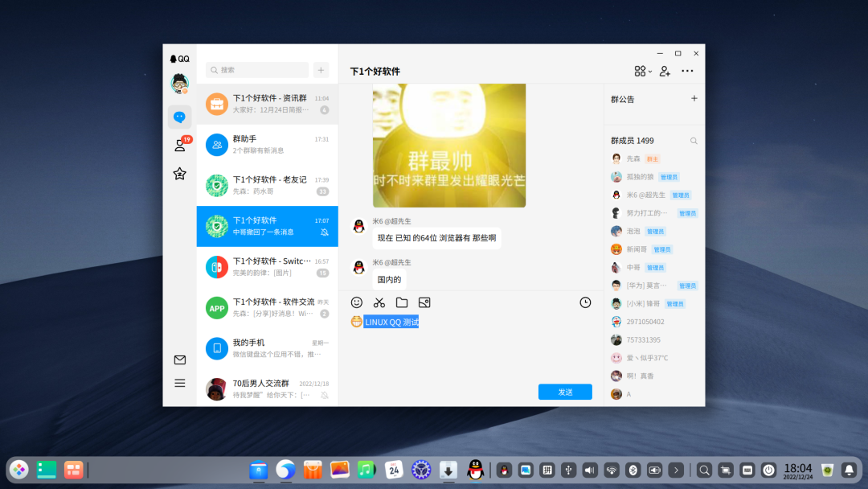Open the hamburger main menu
The height and width of the screenshot is (489, 868).
click(x=180, y=383)
